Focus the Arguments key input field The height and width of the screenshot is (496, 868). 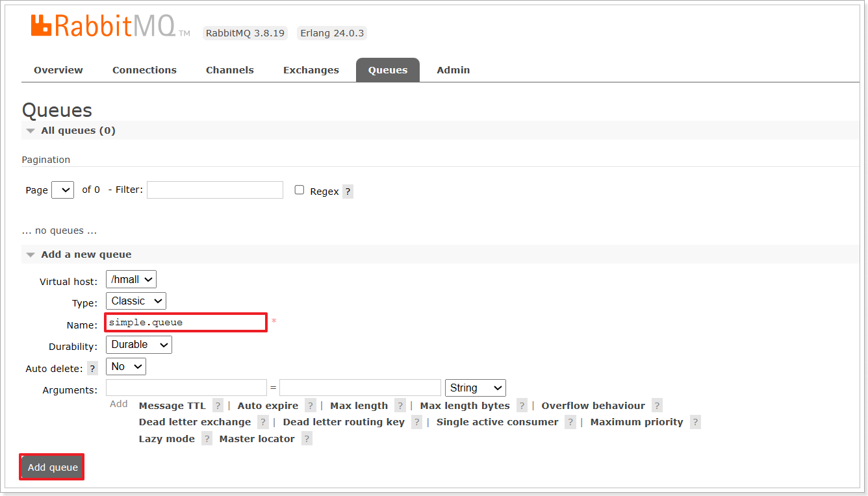[x=186, y=388]
